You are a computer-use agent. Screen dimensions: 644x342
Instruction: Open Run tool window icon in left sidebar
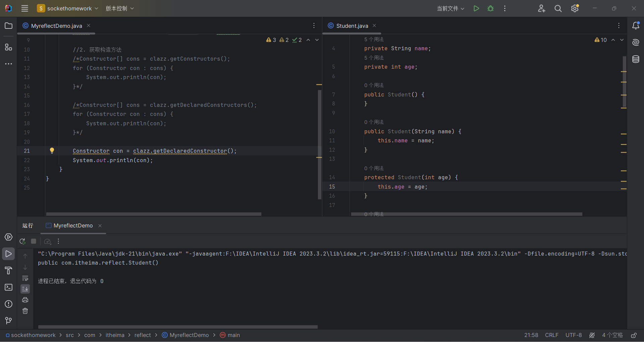[9, 254]
